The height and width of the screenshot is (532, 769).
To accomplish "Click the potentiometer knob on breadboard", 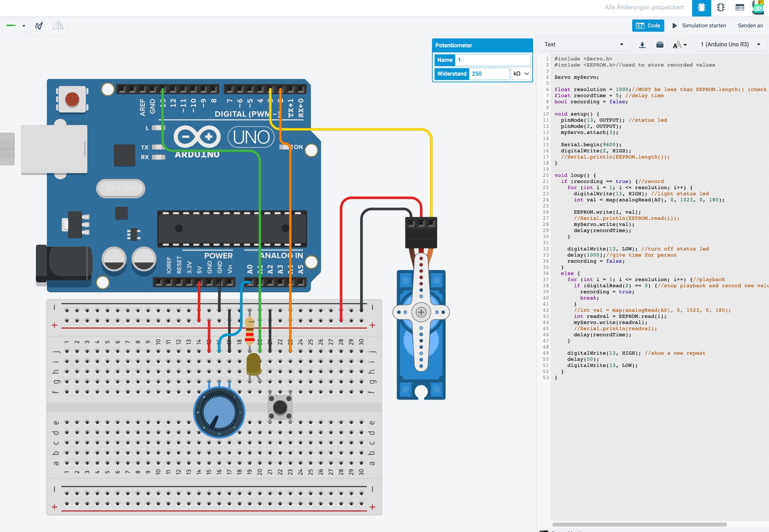I will point(219,412).
